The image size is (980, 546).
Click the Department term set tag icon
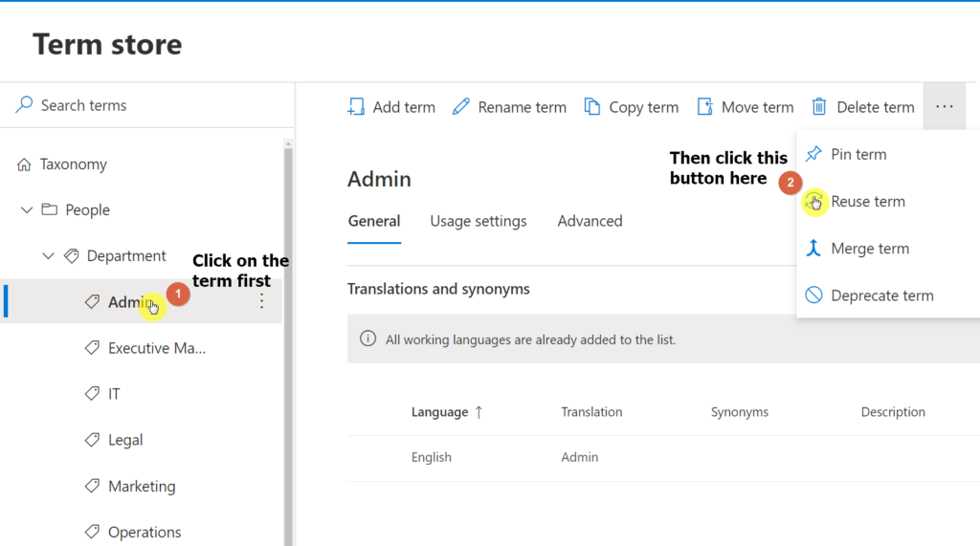tap(72, 255)
